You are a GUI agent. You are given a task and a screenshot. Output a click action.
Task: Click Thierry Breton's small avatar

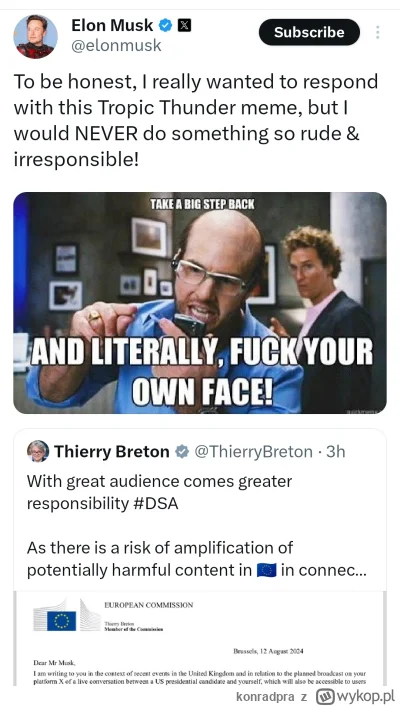(x=38, y=451)
